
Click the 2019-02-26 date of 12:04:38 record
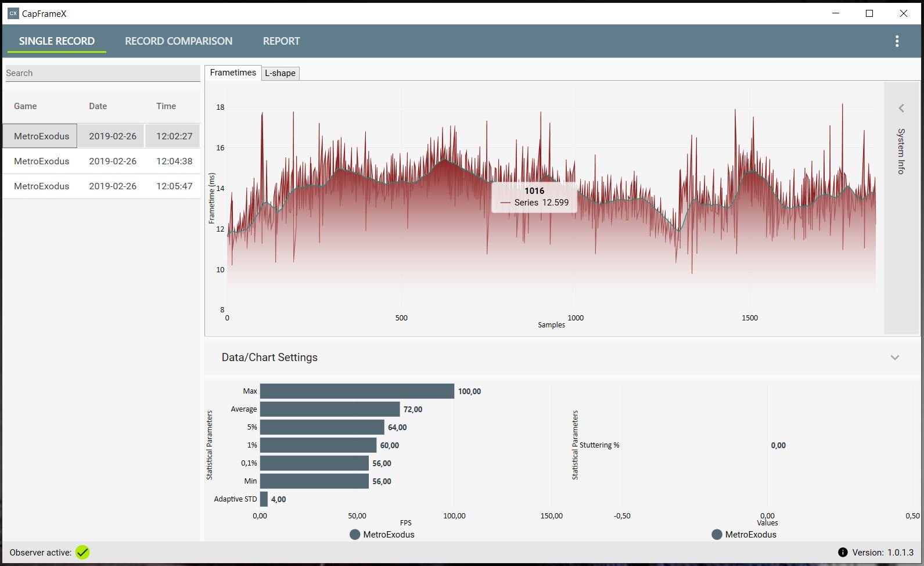point(113,161)
